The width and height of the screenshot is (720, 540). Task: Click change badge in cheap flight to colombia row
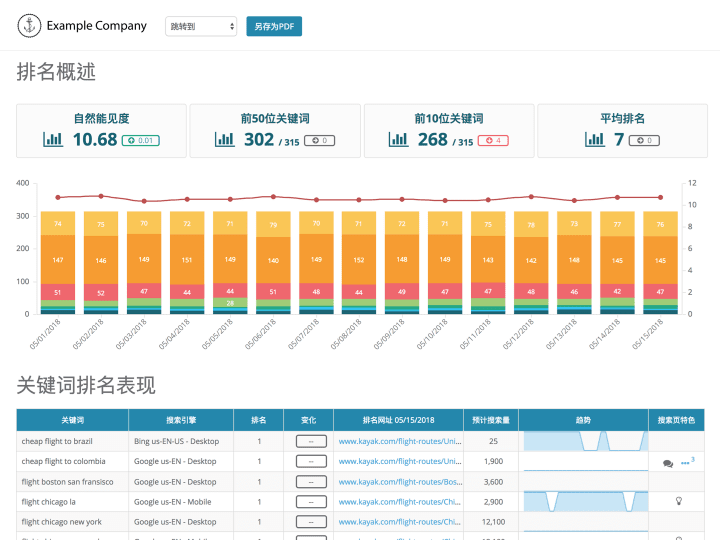311,461
